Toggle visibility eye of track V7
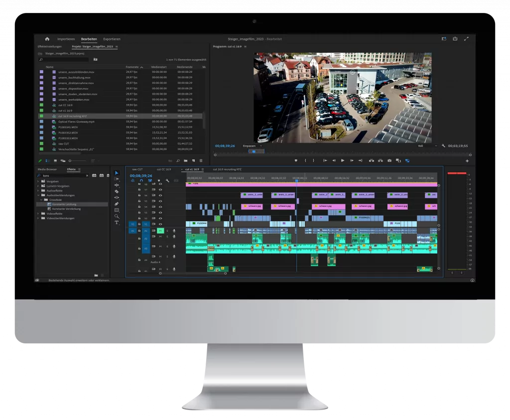 [160, 190]
